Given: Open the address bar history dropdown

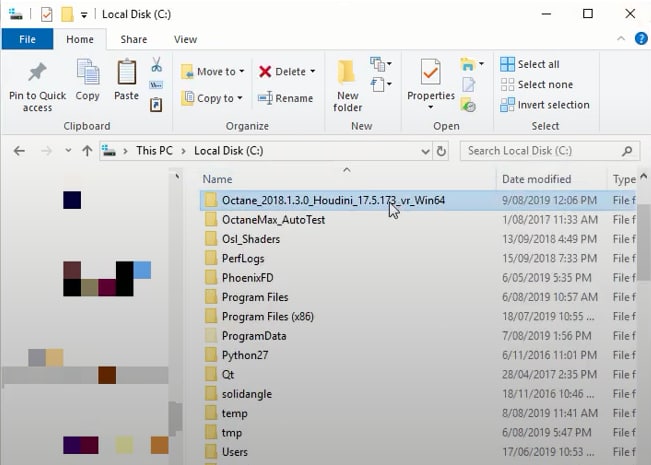Looking at the screenshot, I should (424, 151).
